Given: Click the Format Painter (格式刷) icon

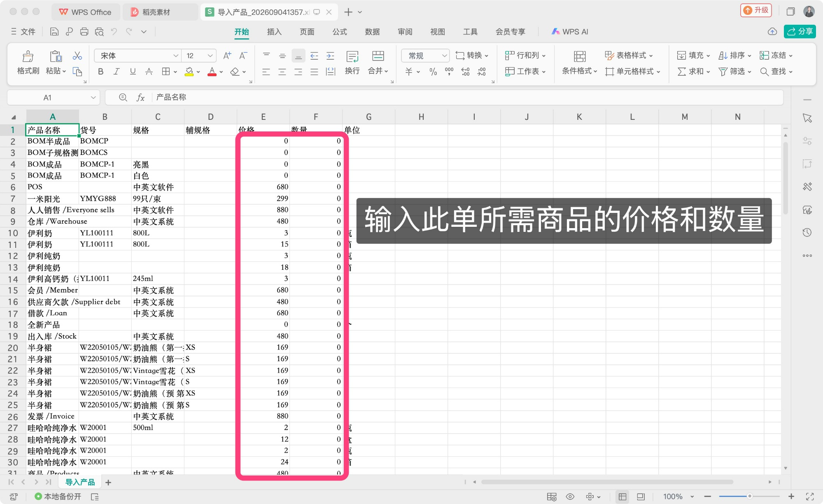Looking at the screenshot, I should click(28, 56).
